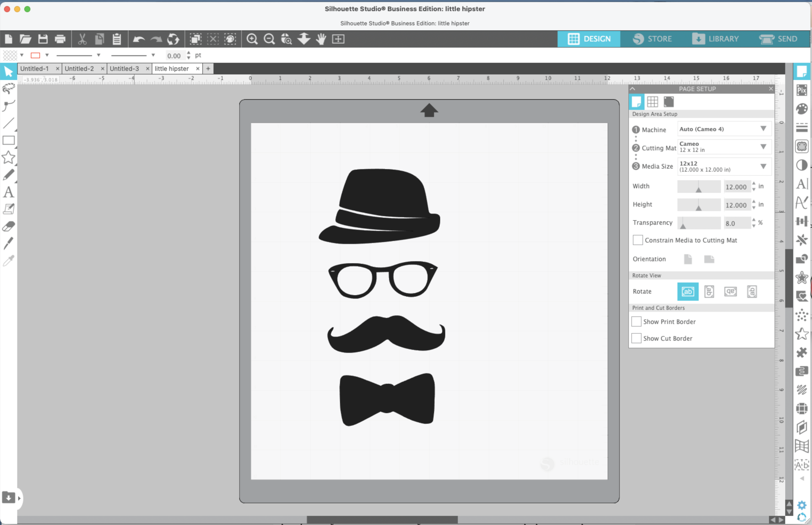
Task: Select the Text tool
Action: tap(9, 192)
